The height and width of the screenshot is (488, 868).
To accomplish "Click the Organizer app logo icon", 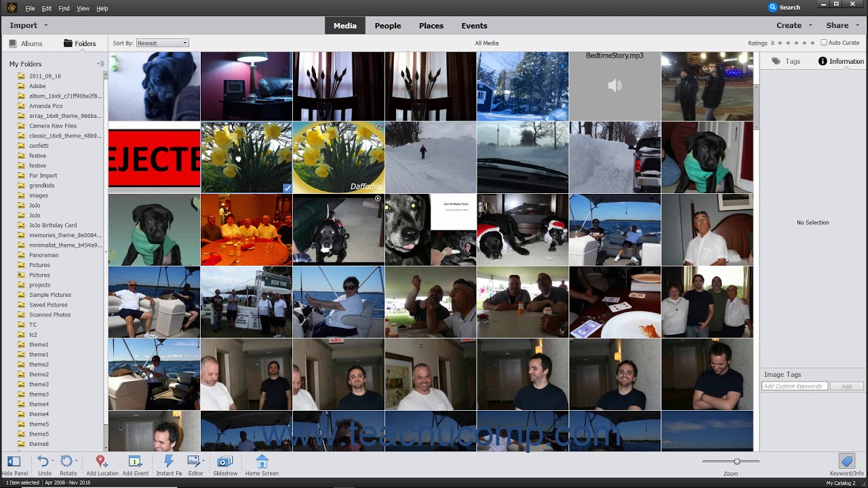I will tap(12, 7).
